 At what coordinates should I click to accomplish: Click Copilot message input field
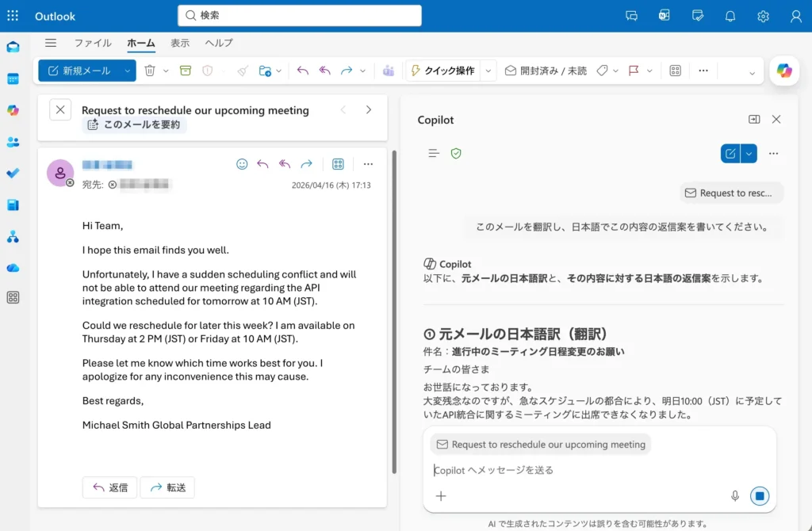tap(599, 470)
